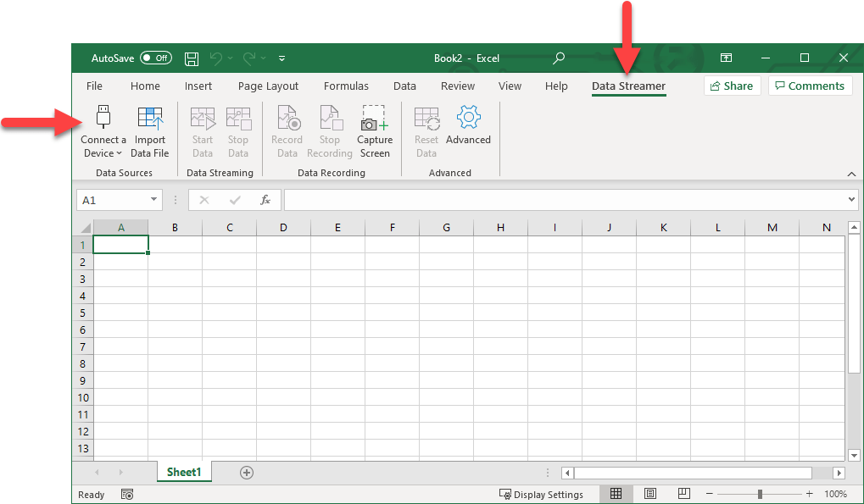Viewport: 864px width, 504px height.
Task: Click the 100% zoom level
Action: (835, 494)
